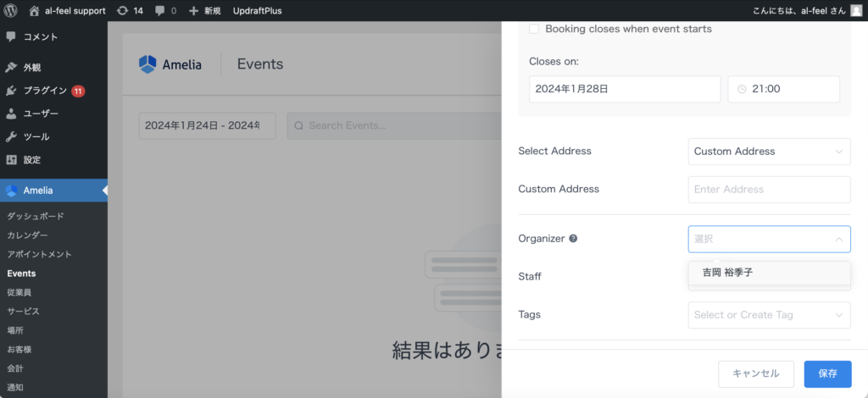This screenshot has height=398, width=868.
Task: Select 吉岡 裕季子 from organizer list
Action: [727, 273]
